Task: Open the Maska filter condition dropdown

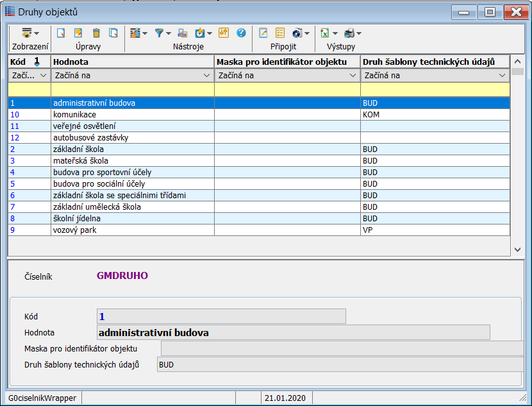Action: coord(353,76)
